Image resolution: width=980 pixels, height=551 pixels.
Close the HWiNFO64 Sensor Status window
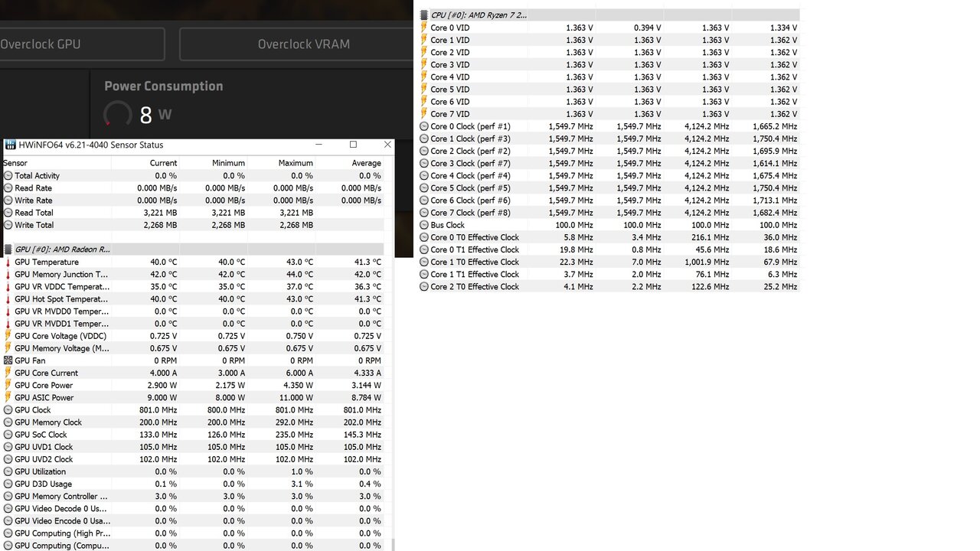[x=387, y=145]
